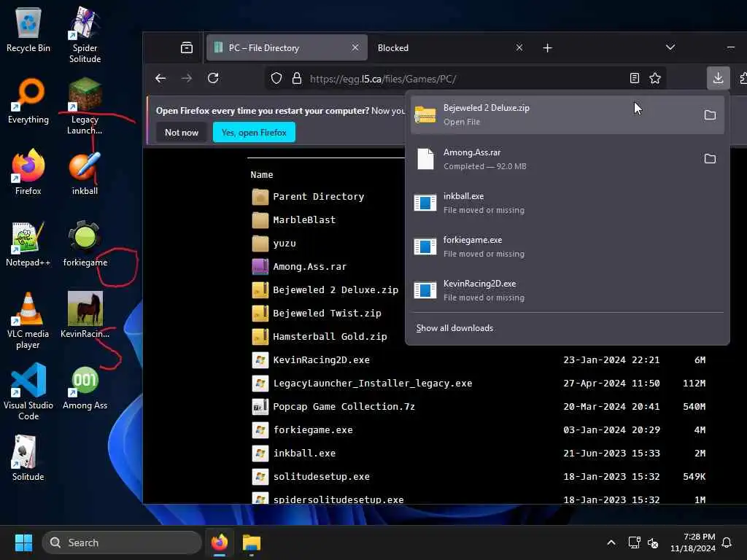Download forkiegame.exe from the listing
747x560 pixels.
312,430
